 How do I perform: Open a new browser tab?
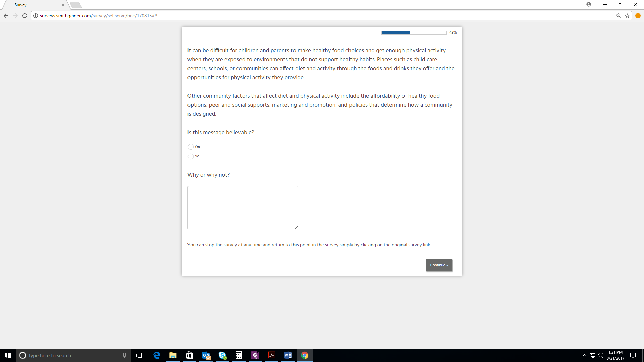coord(76,5)
